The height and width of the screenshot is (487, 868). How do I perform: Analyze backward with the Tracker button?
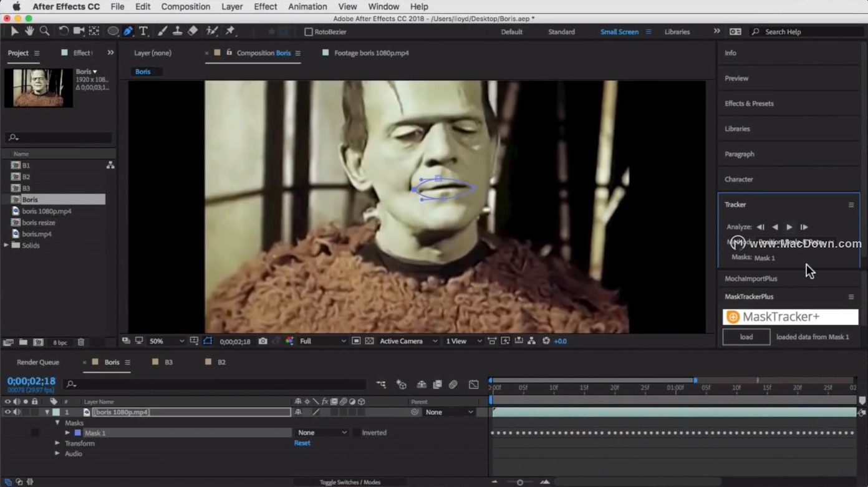click(x=774, y=228)
